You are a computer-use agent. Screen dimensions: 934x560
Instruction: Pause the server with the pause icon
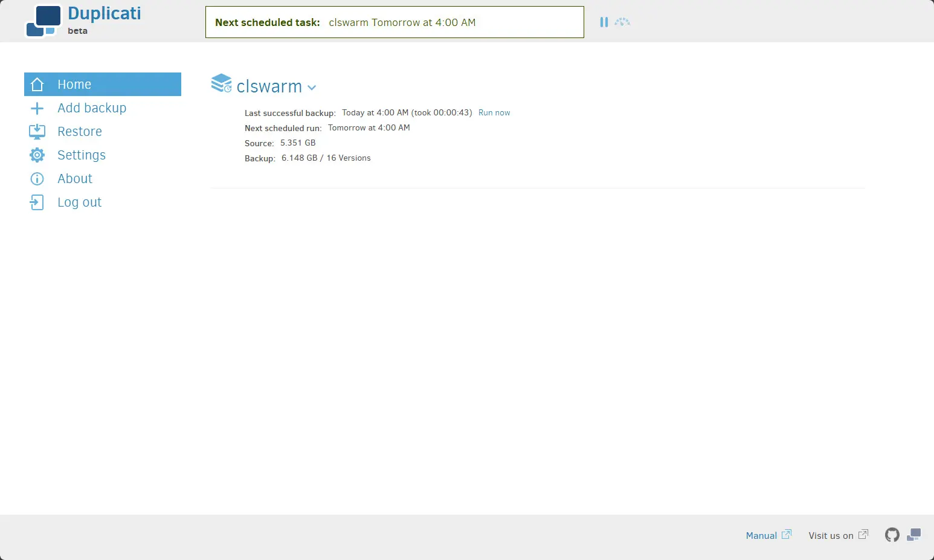(x=604, y=22)
